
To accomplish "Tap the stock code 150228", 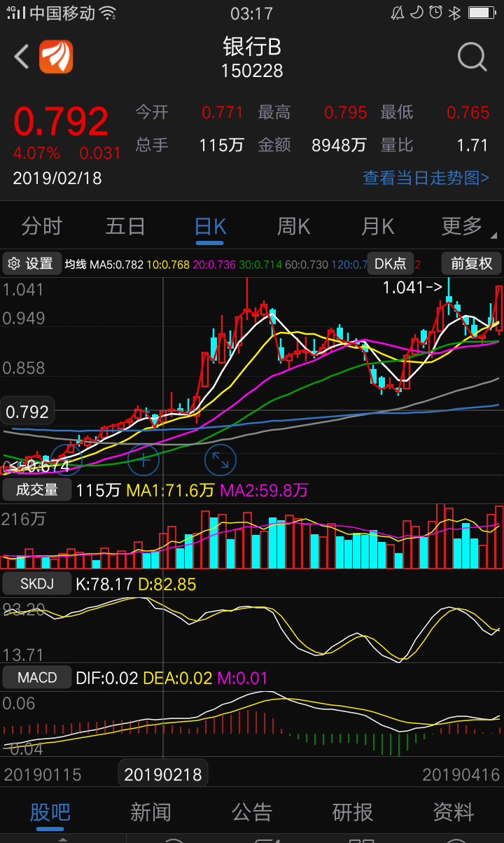I will point(252,71).
